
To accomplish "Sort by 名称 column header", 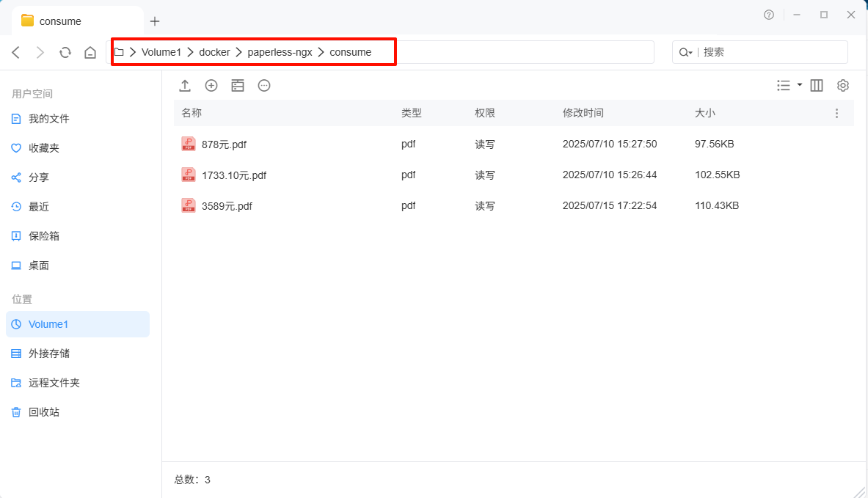I will pyautogui.click(x=192, y=113).
